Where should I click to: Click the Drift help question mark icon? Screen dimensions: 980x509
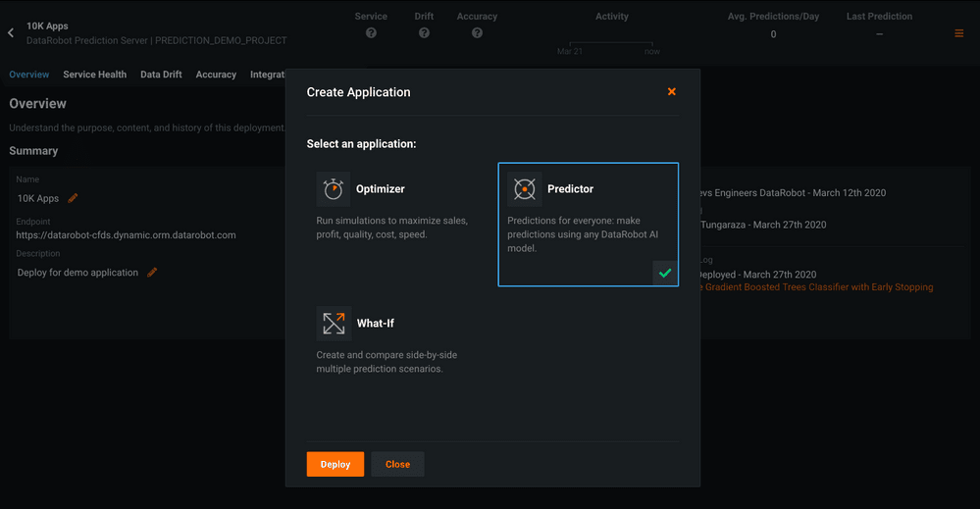tap(424, 32)
